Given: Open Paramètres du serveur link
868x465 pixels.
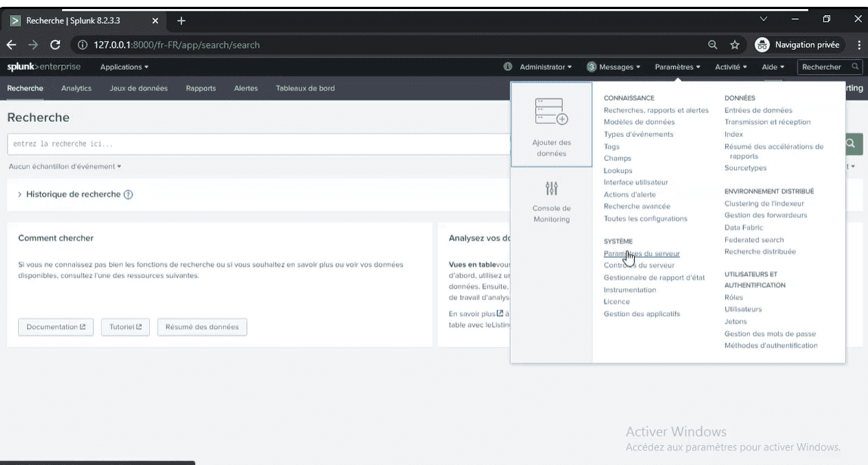Looking at the screenshot, I should coord(642,253).
